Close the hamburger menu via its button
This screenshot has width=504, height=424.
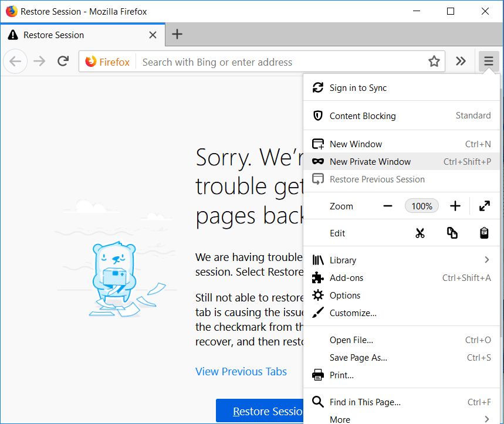pos(488,62)
